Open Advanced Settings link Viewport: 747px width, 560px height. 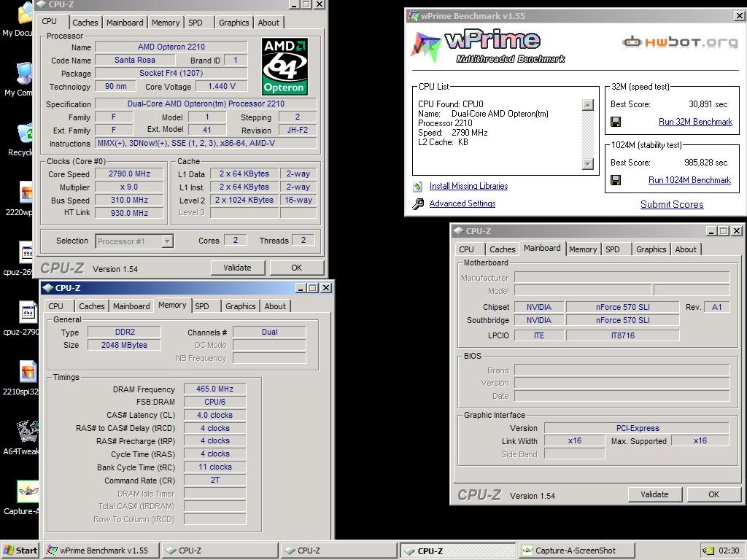tap(462, 204)
